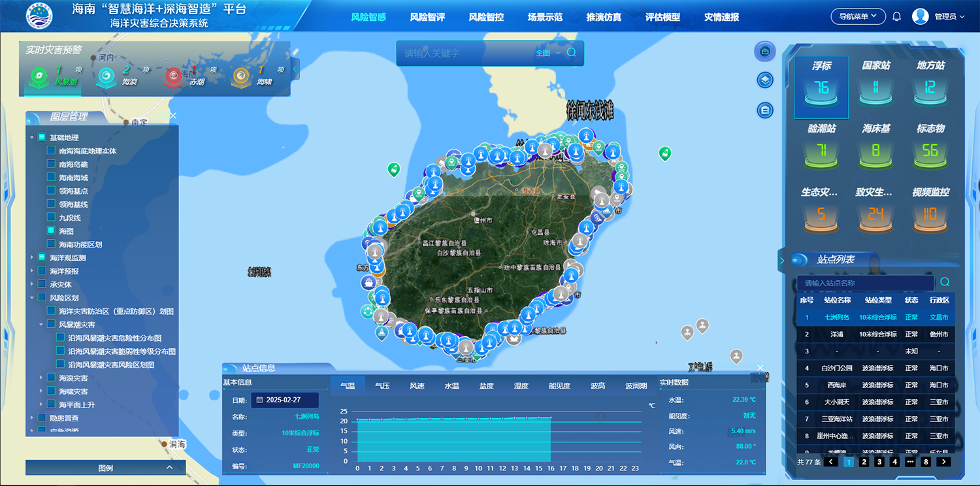Click the storm surge (风暴潮) warning icon

click(x=39, y=77)
